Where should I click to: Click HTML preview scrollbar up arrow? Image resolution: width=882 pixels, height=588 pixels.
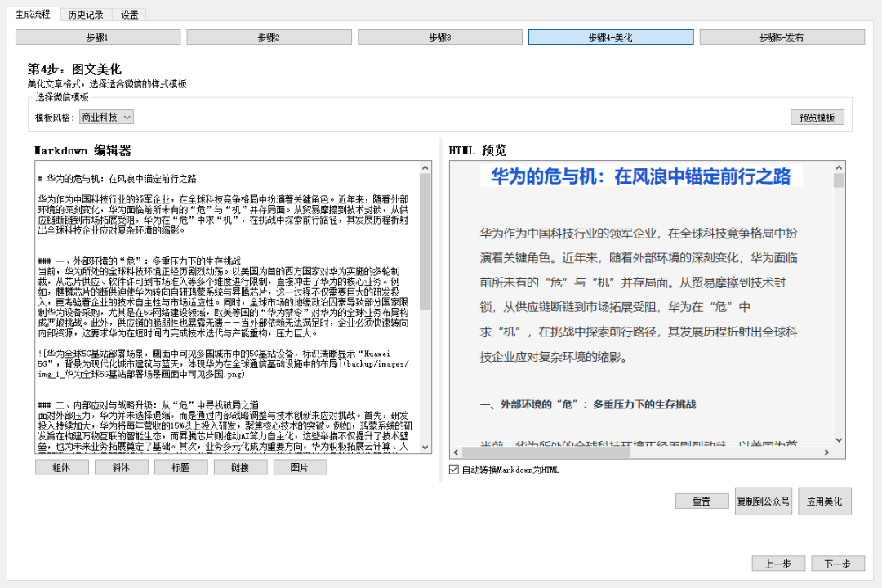point(839,167)
